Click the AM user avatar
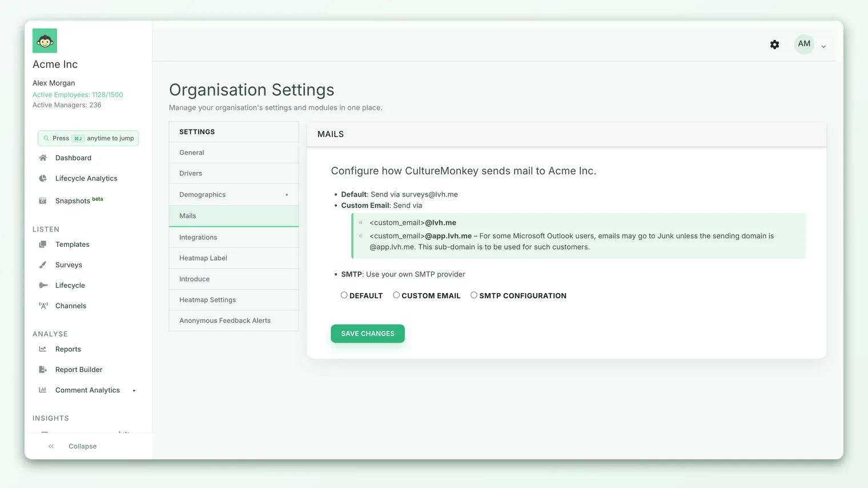868x488 pixels. [x=804, y=44]
